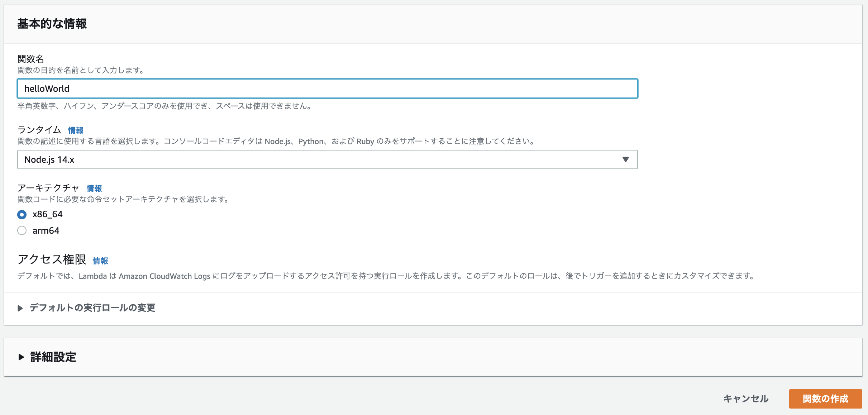
Task: Click the disclosure triangle beside デフォルトの実行ロールの変更
Action: coord(20,308)
